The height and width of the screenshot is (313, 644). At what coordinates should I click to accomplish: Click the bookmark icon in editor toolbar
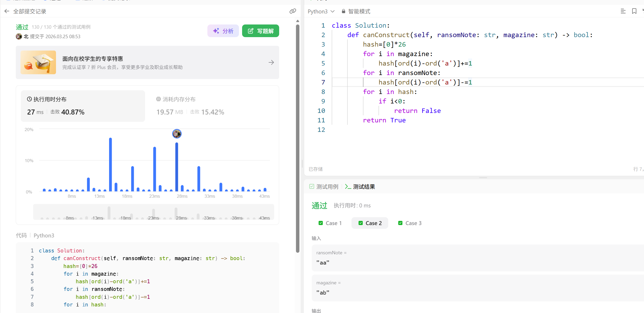(x=634, y=11)
